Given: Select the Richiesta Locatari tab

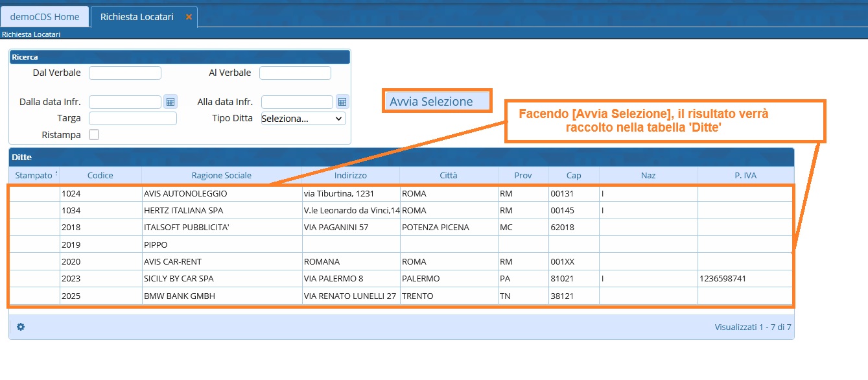Looking at the screenshot, I should [137, 17].
